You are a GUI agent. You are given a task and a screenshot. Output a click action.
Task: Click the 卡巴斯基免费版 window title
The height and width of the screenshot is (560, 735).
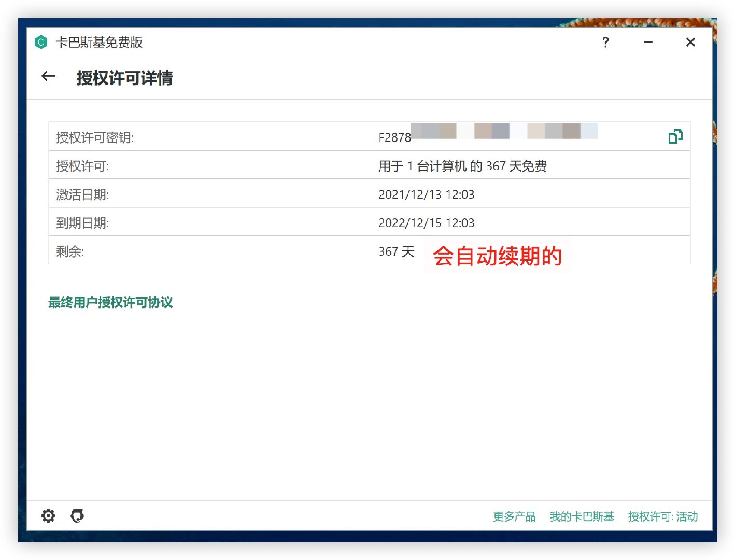pyautogui.click(x=99, y=42)
